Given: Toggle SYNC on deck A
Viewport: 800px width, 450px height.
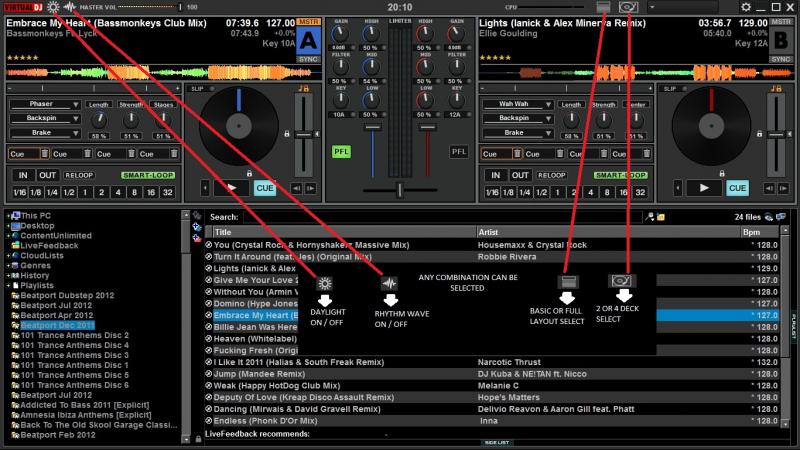Looking at the screenshot, I should (309, 59).
